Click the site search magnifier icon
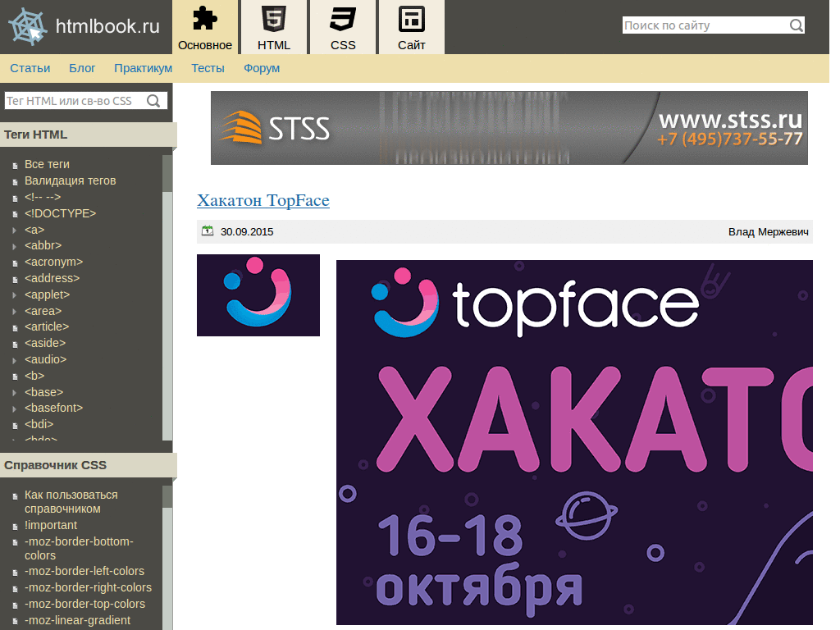Image resolution: width=840 pixels, height=630 pixels. tap(796, 25)
